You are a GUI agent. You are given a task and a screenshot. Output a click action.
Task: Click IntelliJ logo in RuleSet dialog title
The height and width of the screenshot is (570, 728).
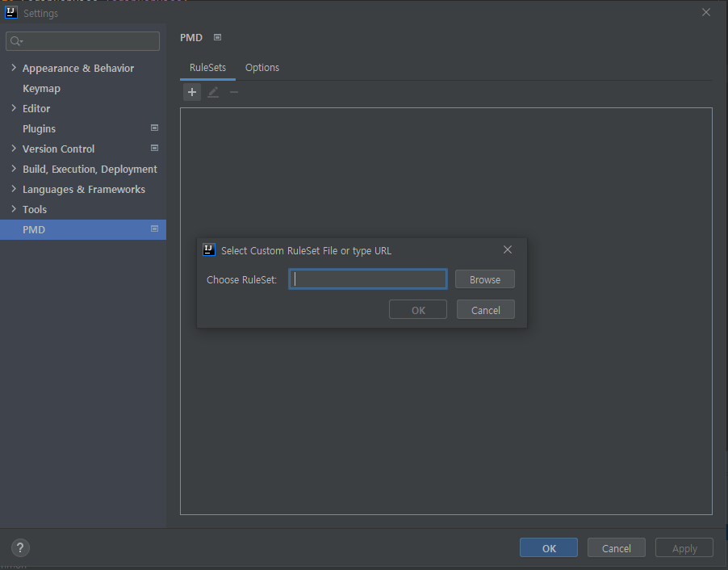click(x=209, y=250)
